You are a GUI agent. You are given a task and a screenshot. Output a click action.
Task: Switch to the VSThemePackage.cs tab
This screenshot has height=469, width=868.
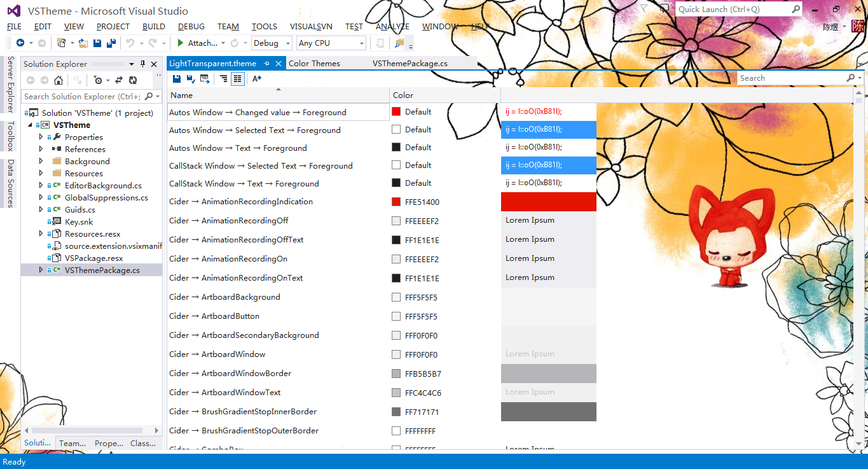coord(410,63)
